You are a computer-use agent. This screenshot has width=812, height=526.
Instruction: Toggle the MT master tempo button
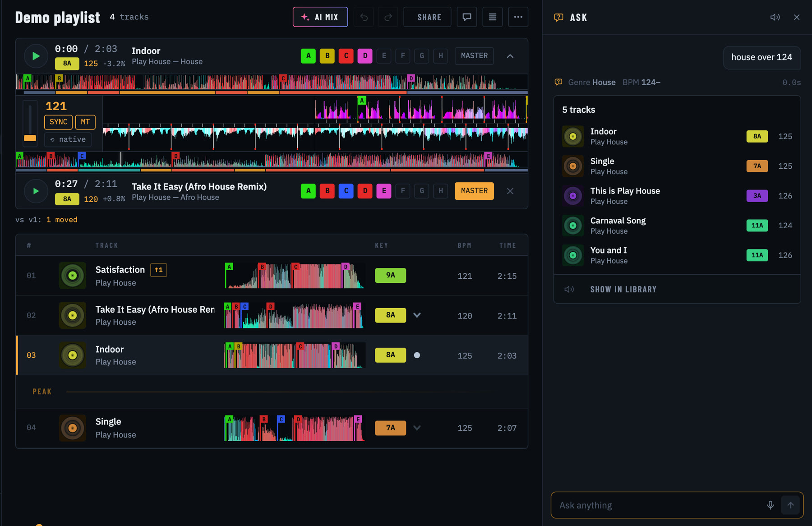pos(85,122)
